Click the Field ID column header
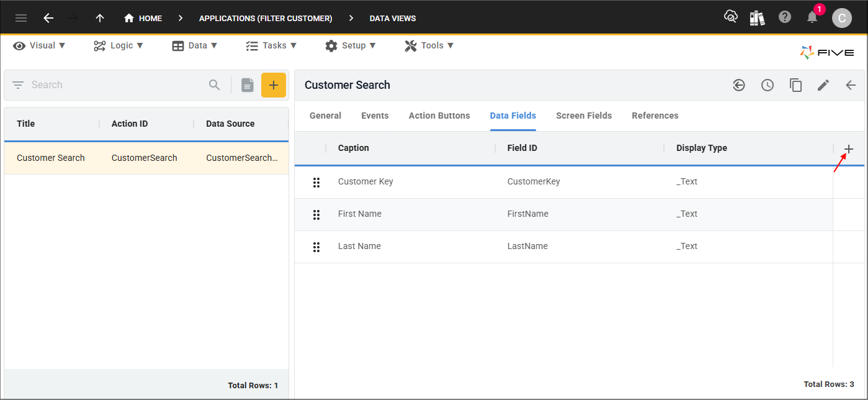This screenshot has height=400, width=868. point(522,148)
